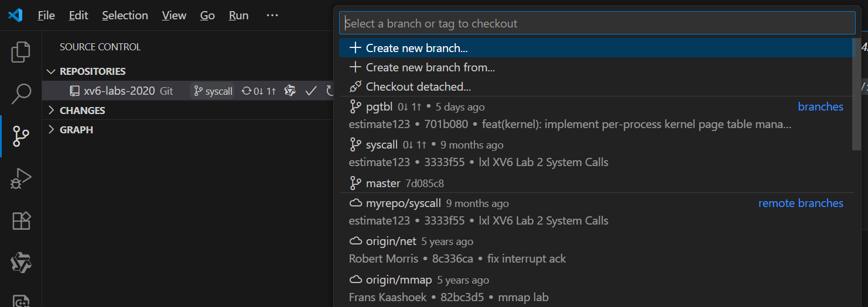
Task: Open the File menu
Action: pyautogui.click(x=46, y=16)
